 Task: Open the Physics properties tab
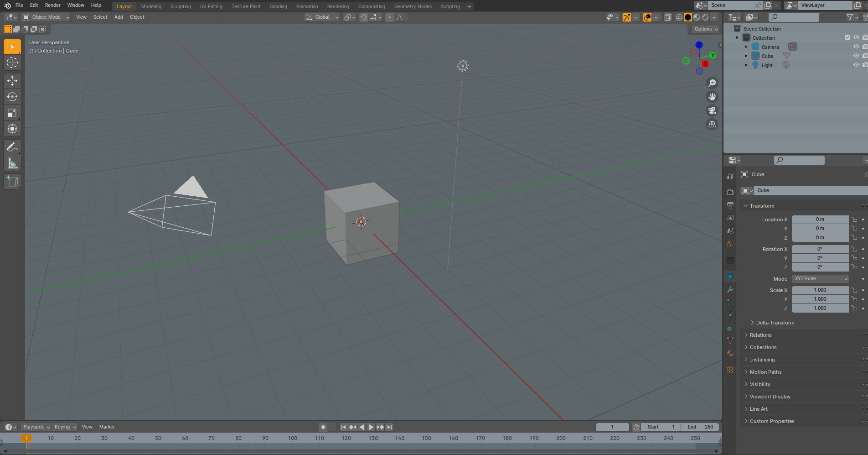tap(730, 315)
